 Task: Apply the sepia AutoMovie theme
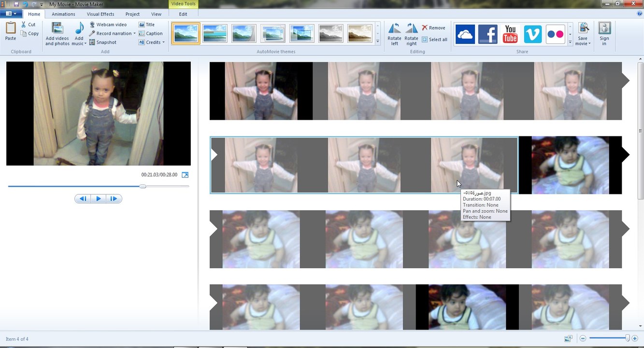[360, 33]
